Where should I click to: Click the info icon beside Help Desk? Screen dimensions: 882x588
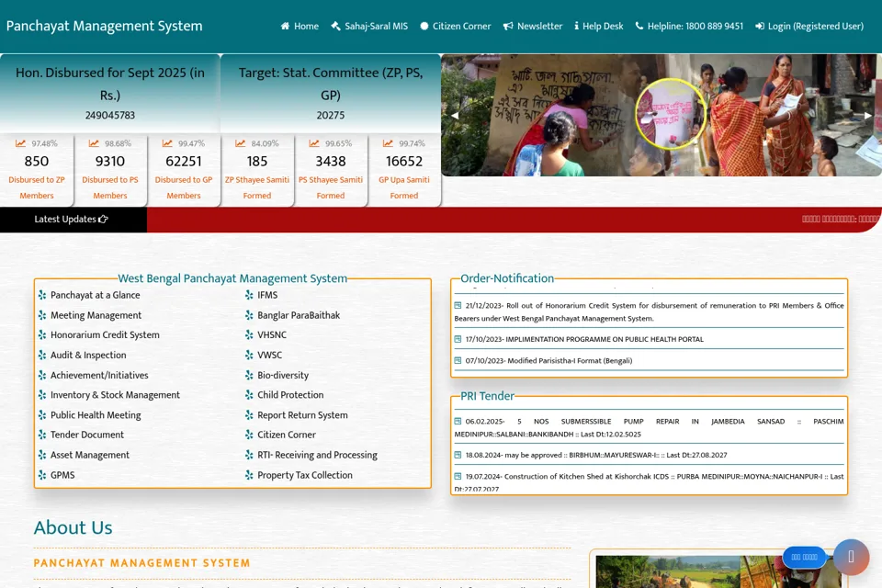(x=577, y=26)
